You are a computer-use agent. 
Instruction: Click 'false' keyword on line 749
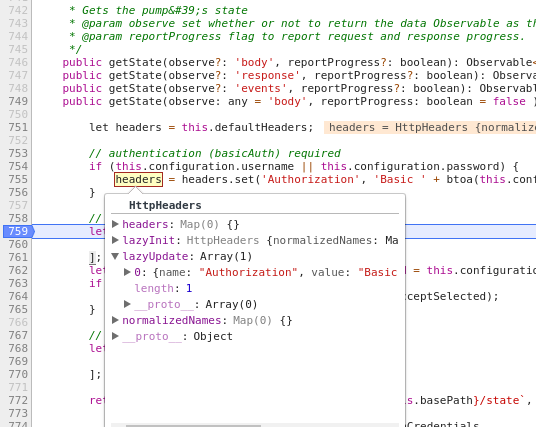click(509, 101)
